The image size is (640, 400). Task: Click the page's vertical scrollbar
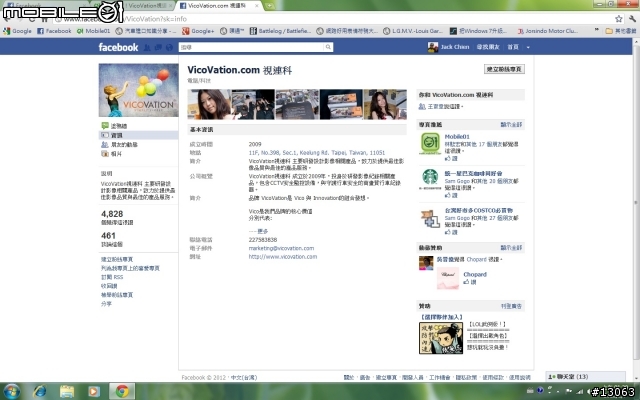(636, 204)
